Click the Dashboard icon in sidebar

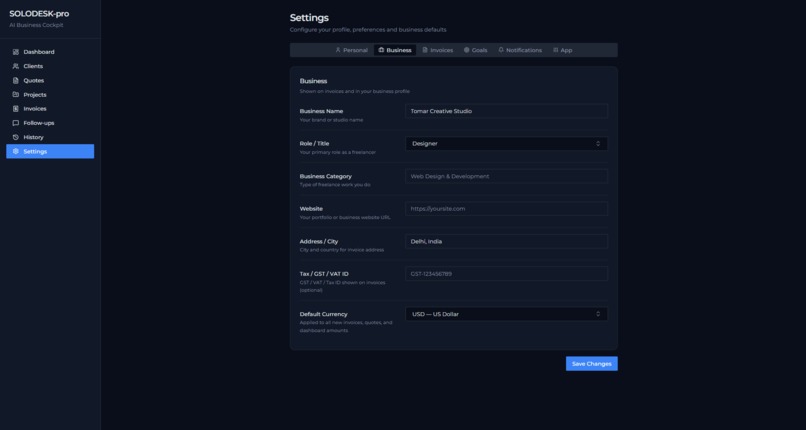[x=15, y=52]
